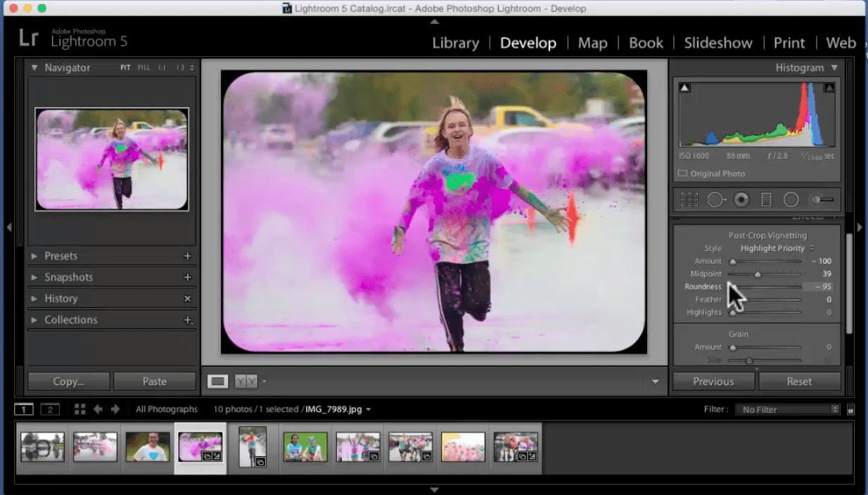This screenshot has height=495, width=868.
Task: Add a new preset with plus icon
Action: tap(187, 256)
